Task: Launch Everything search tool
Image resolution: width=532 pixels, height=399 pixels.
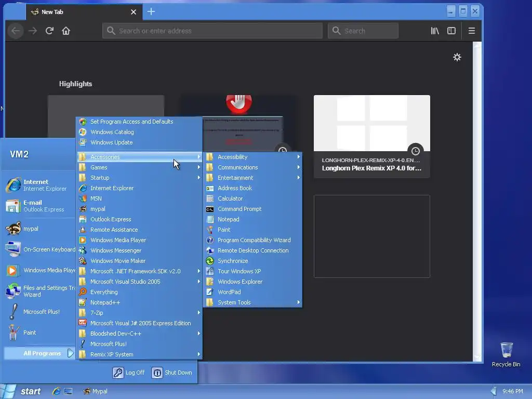Action: click(139, 292)
